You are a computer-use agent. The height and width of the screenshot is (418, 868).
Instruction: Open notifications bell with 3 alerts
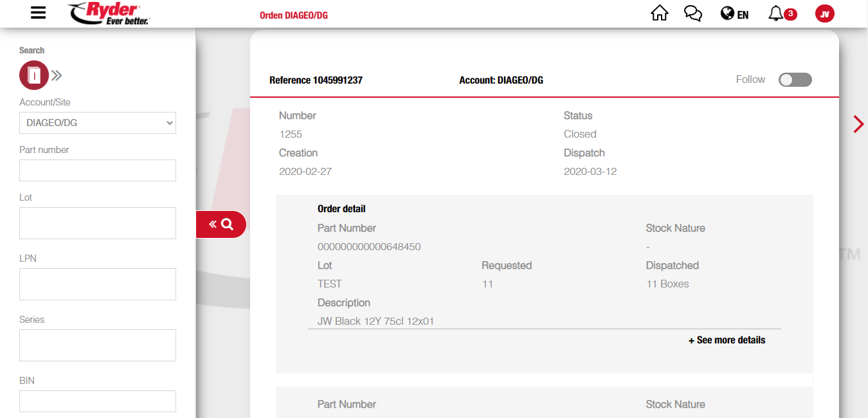[x=782, y=14]
